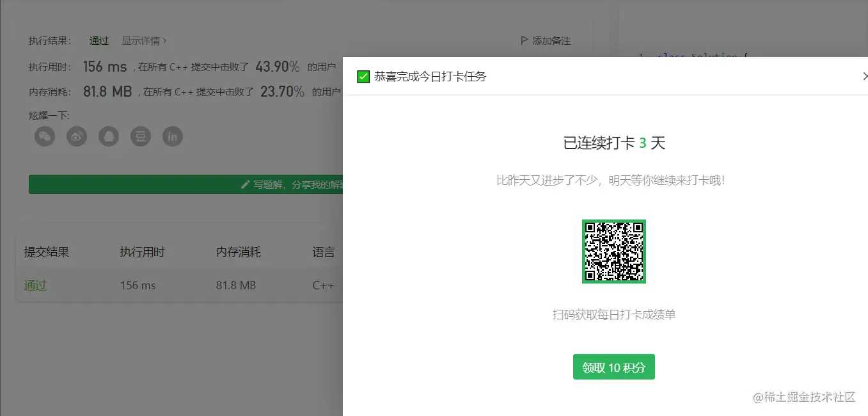Viewport: 868px width, 416px height.
Task: Click the 添加备注 flag icon
Action: pyautogui.click(x=525, y=40)
